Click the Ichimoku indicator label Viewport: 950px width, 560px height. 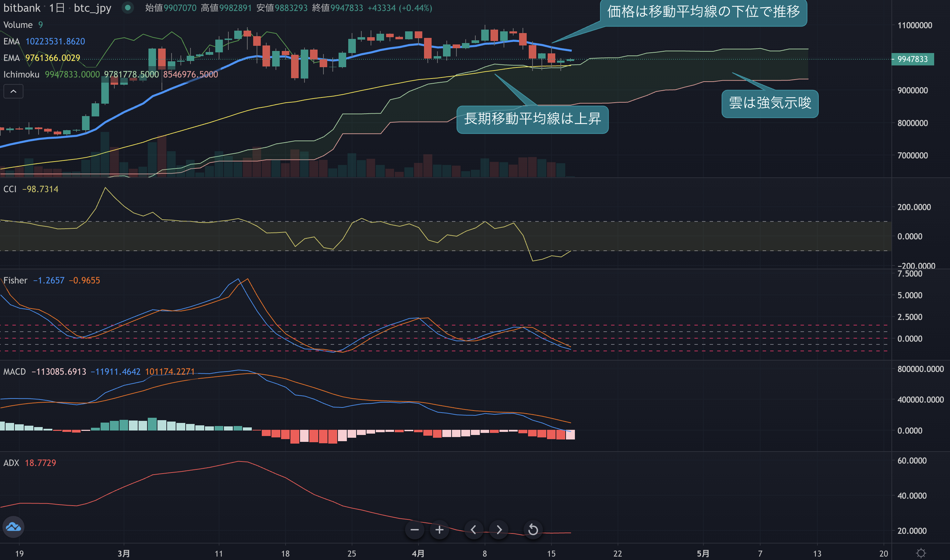click(21, 74)
